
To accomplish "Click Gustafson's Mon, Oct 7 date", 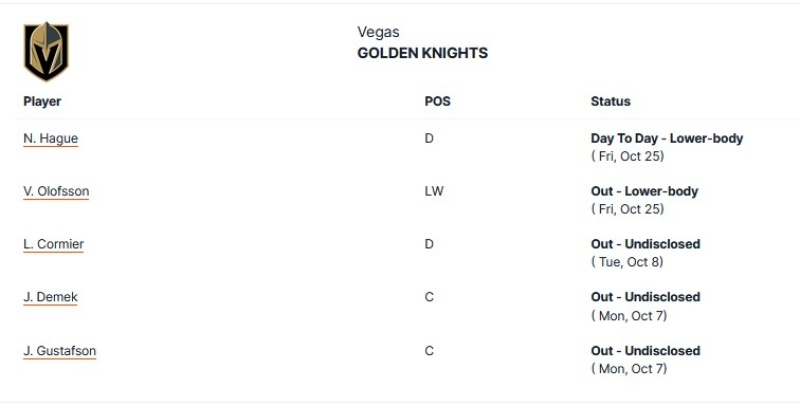I will tap(629, 369).
